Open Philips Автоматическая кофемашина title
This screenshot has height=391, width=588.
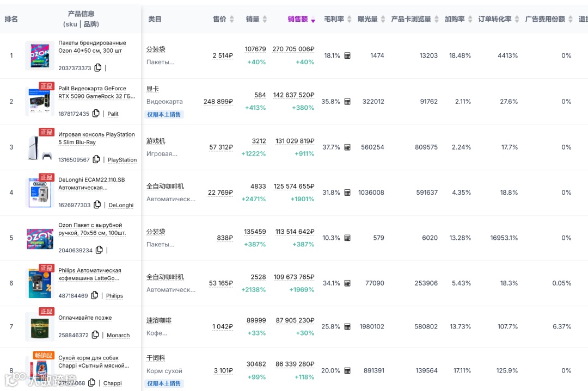pyautogui.click(x=90, y=274)
